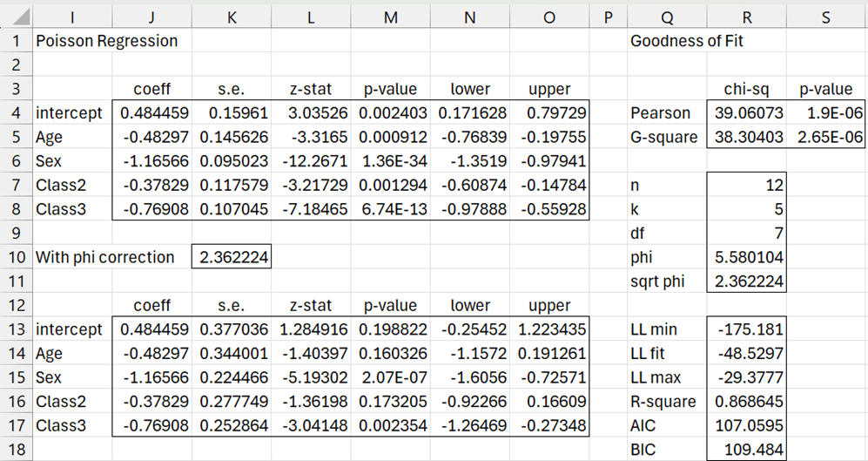The height and width of the screenshot is (461, 868).
Task: Select the row 10 header
Action: pos(16,257)
